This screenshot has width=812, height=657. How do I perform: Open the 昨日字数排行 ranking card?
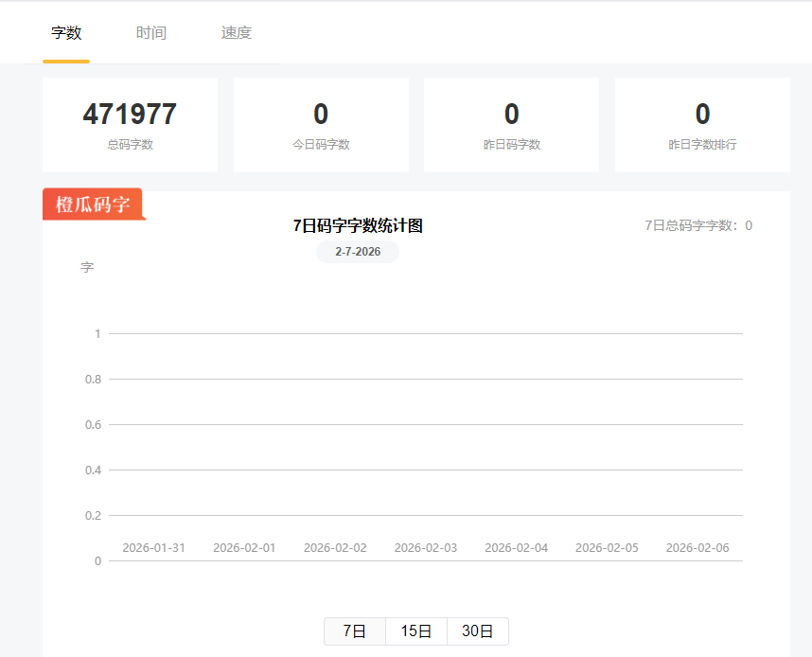click(702, 125)
